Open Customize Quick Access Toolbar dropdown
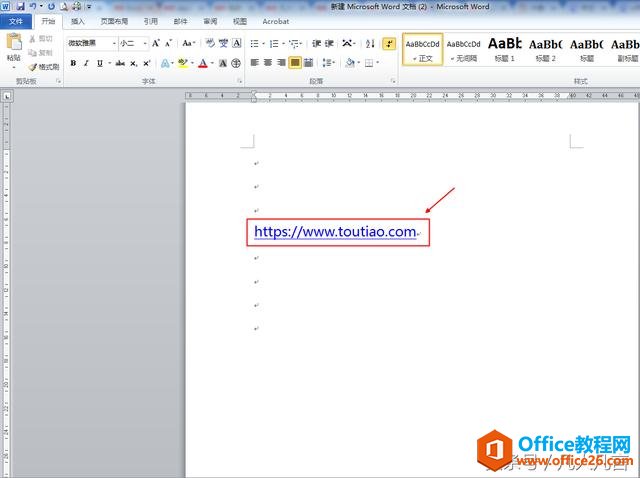 pos(89,7)
